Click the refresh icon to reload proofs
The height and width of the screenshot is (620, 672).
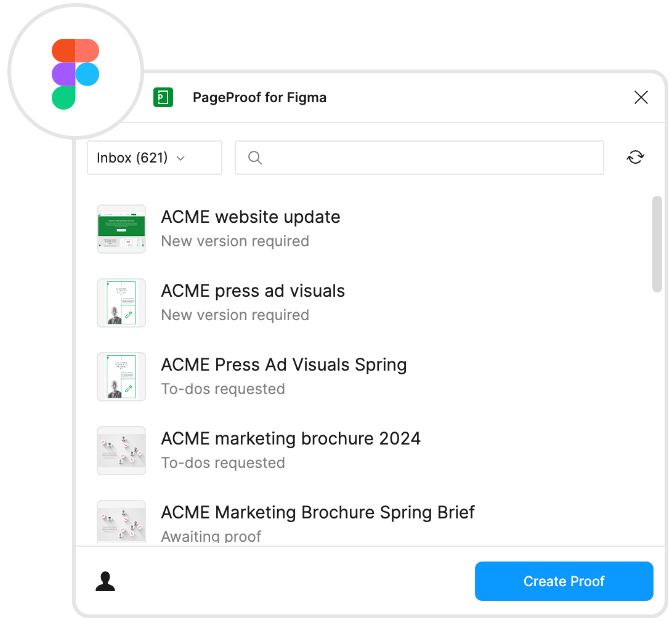tap(635, 157)
